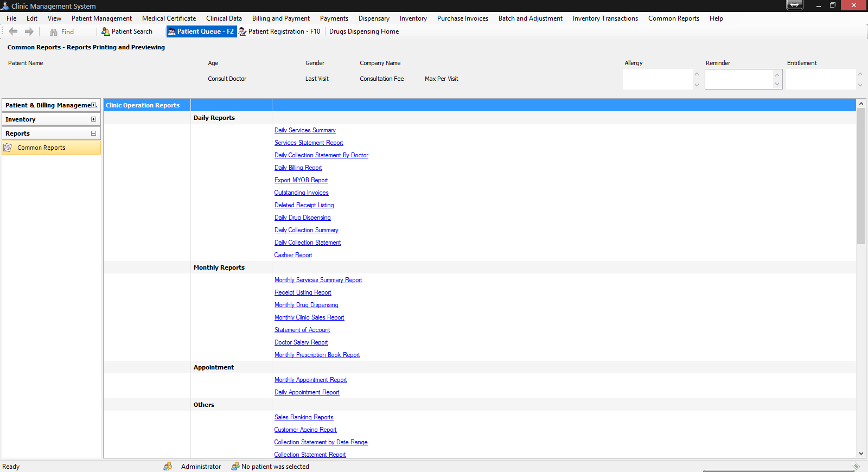Click scrollbar down arrow in reports list
Image resolution: width=868 pixels, height=472 pixels.
861,454
